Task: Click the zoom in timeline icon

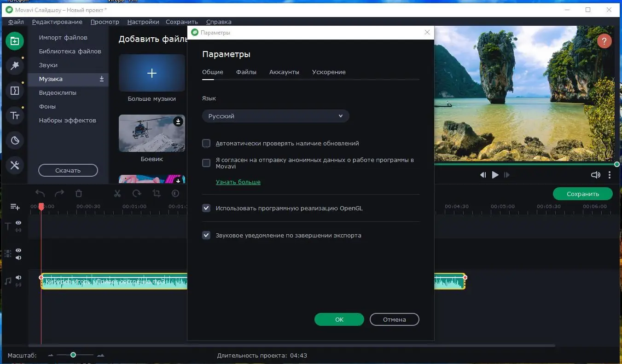Action: tap(101, 355)
